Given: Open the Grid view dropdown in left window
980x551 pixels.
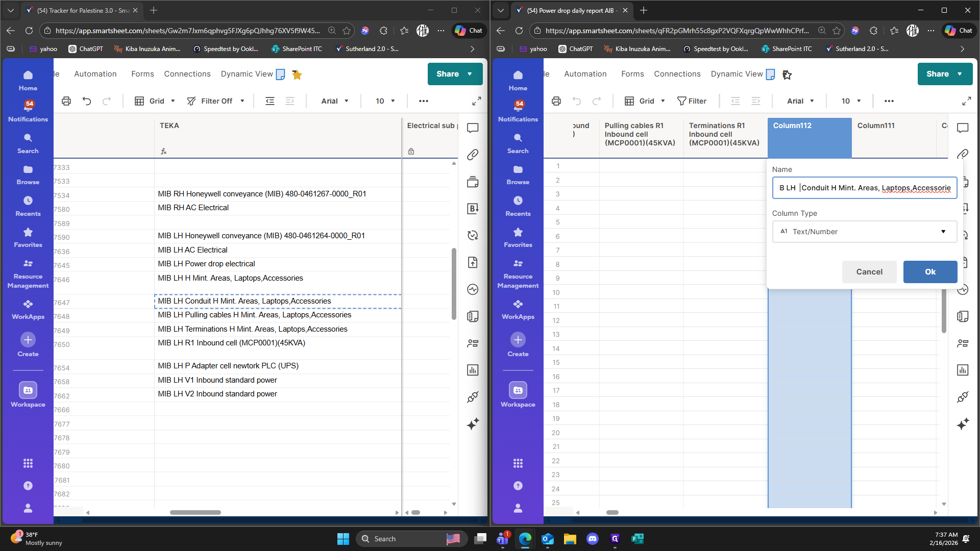Looking at the screenshot, I should 155,101.
